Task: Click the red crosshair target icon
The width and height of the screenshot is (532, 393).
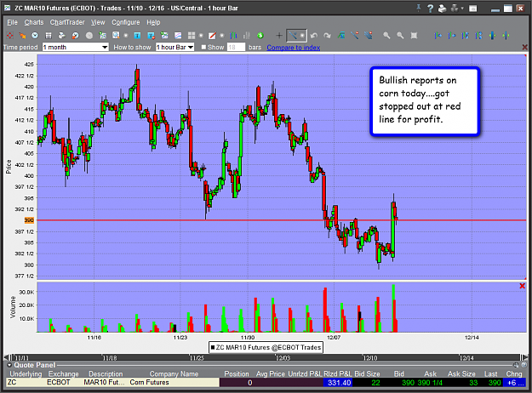Action: point(10,35)
